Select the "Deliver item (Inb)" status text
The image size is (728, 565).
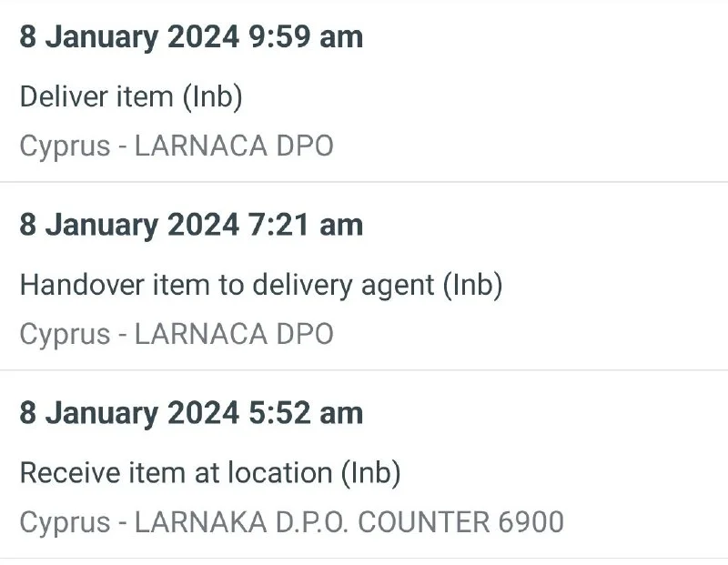tap(131, 96)
